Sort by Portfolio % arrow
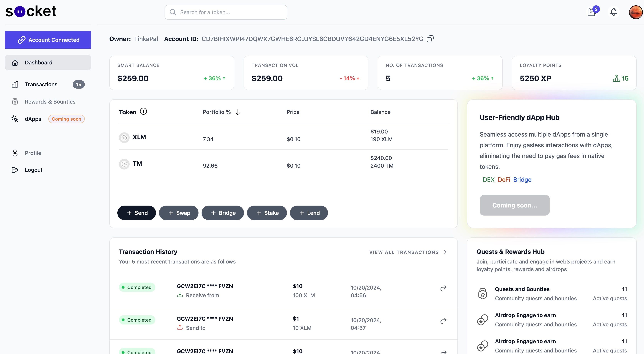 pos(238,112)
